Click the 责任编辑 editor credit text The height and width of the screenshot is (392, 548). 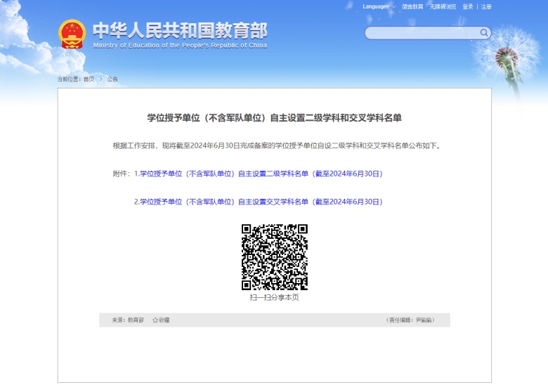[x=410, y=320]
